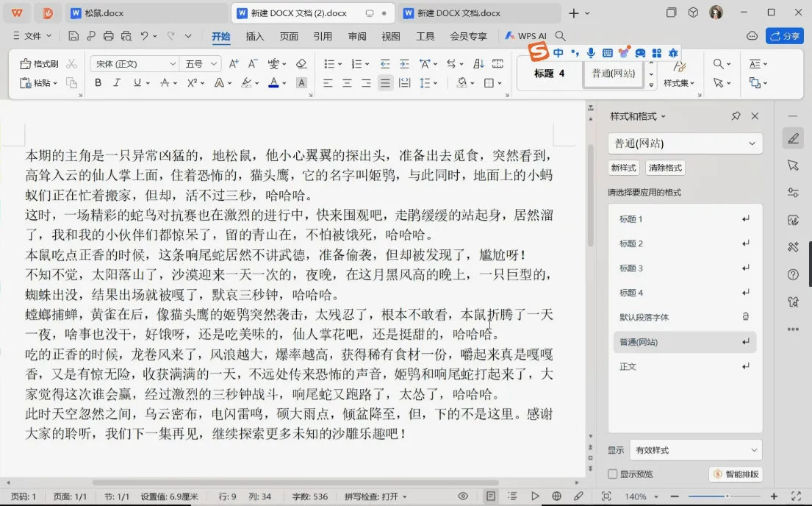Click the 新样式 button

pyautogui.click(x=623, y=168)
